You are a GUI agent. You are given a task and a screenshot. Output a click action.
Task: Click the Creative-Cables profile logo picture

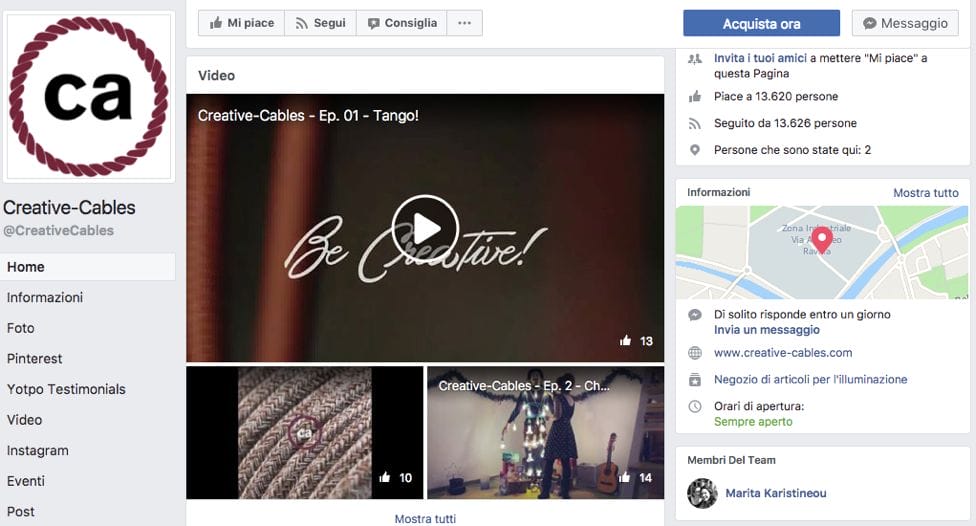point(88,96)
